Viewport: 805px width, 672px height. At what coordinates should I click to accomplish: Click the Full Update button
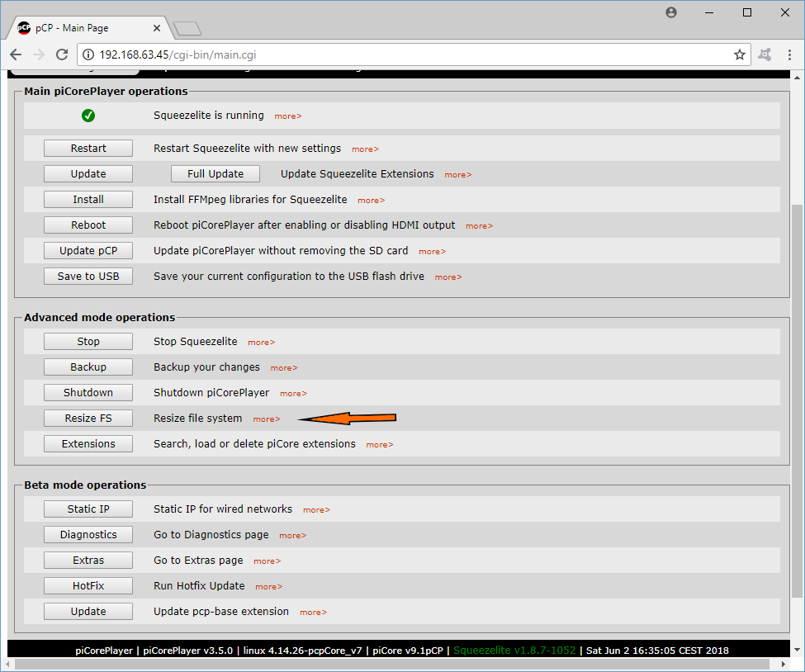(215, 174)
